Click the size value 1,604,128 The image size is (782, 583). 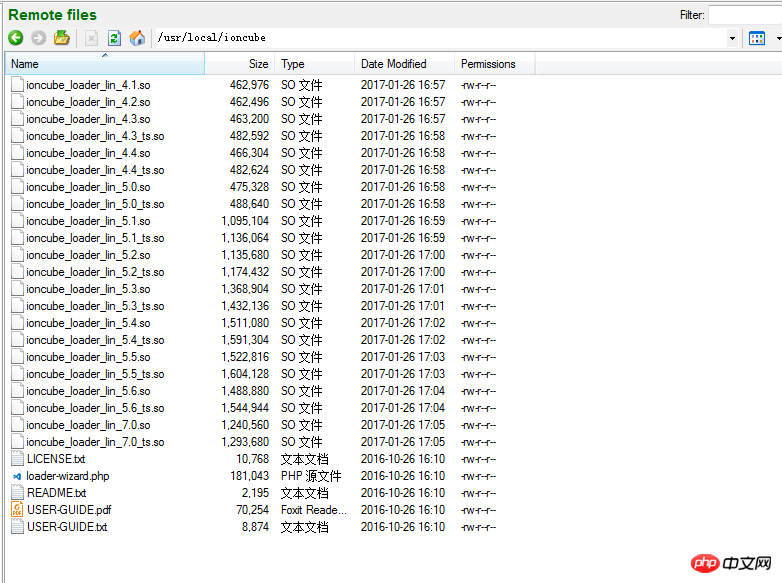tap(245, 374)
